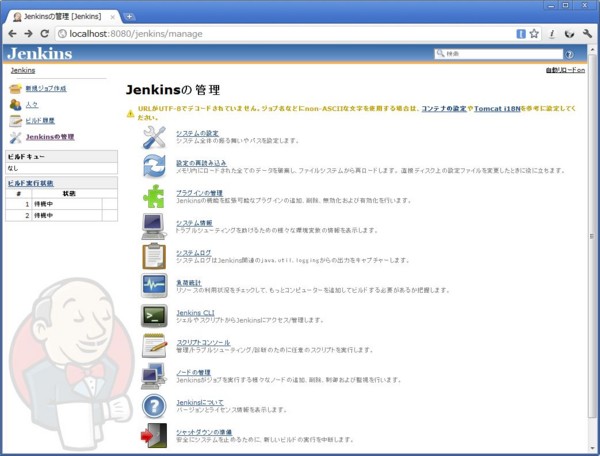The image size is (600, 456).
Task: Click executor 2 待機中 status row
Action: point(62,215)
